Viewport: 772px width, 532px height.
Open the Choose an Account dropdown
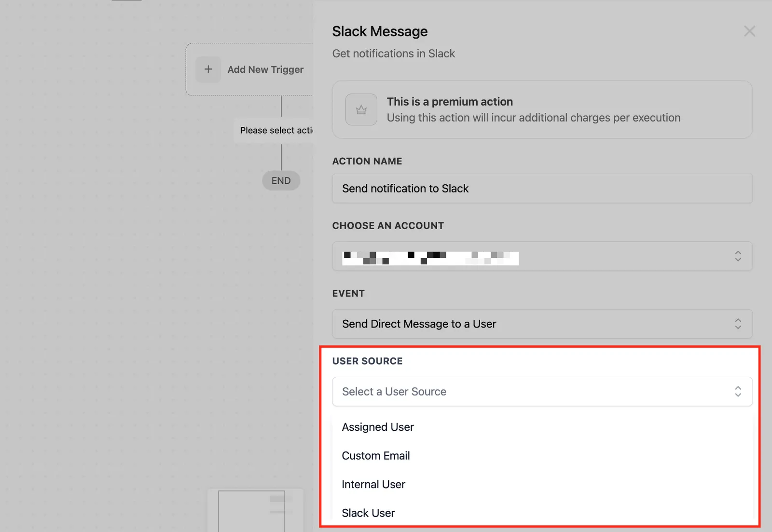pos(542,256)
